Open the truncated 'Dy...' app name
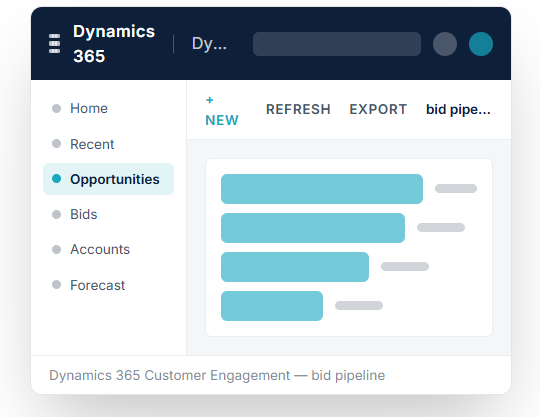Screen dimensions: 540x417 [x=209, y=44]
